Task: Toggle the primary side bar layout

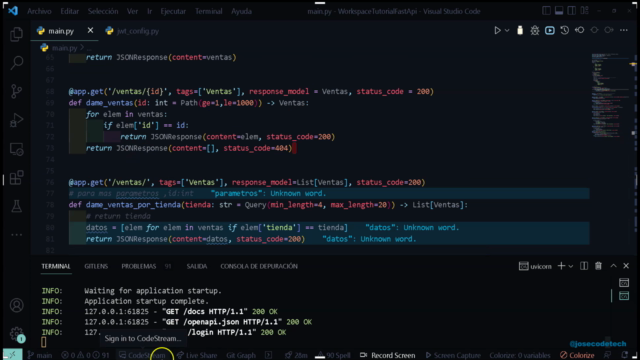Action: point(546,11)
